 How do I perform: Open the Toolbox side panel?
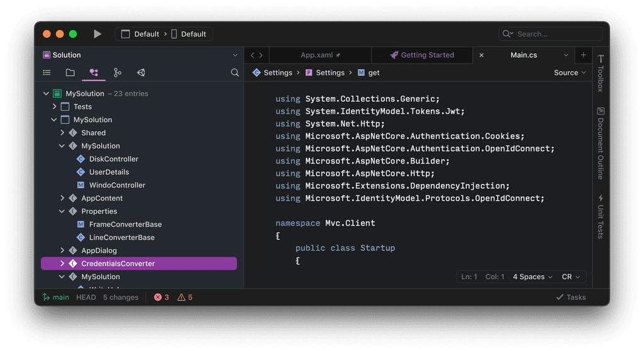coord(601,73)
